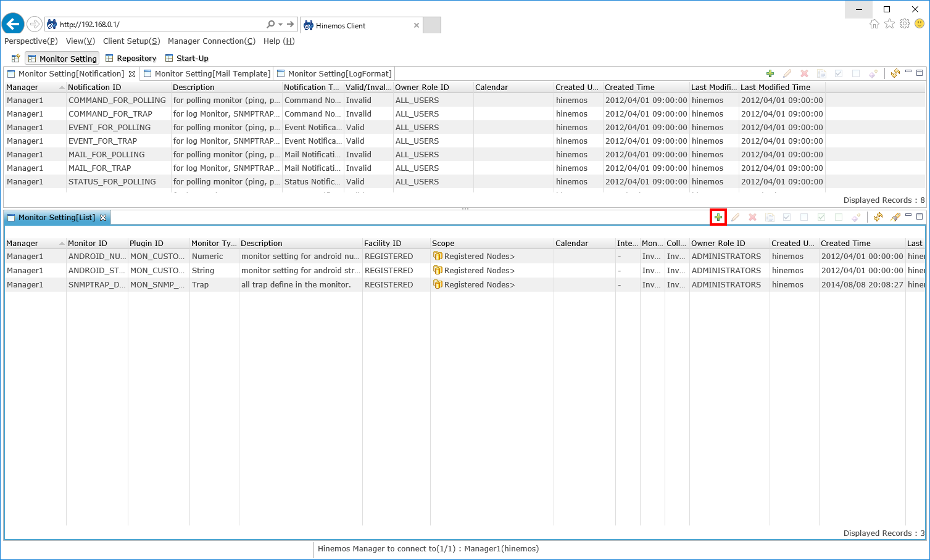Maximize the Monitor Setting[List] panel
The image size is (930, 560).
coord(920,216)
